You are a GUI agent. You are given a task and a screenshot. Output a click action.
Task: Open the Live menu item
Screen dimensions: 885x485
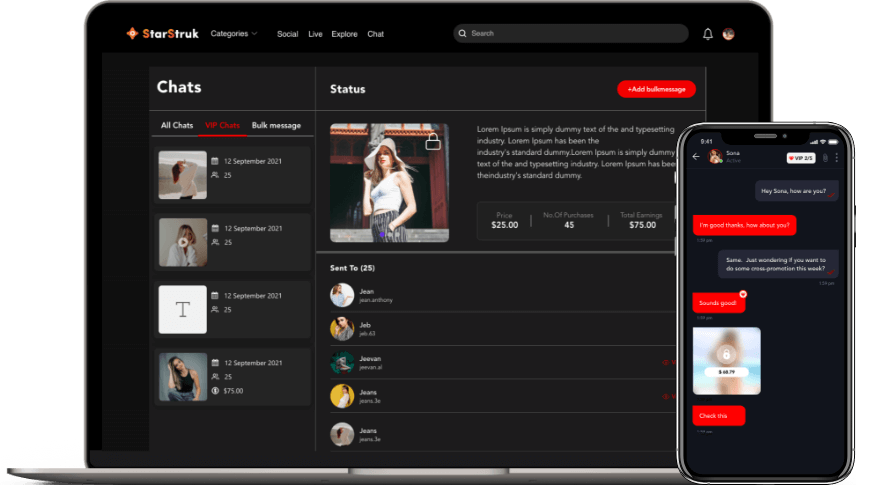tap(315, 34)
